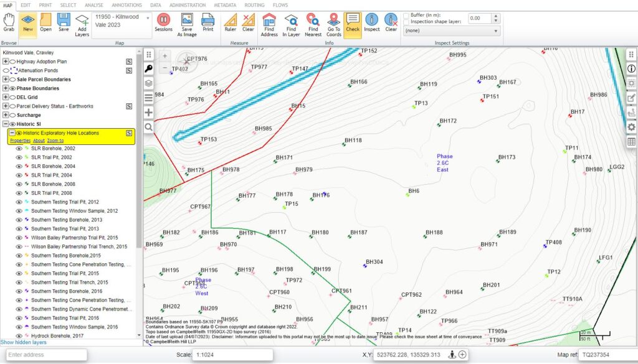638x364 pixels.
Task: Expand the Surcharge group
Action: (x=6, y=115)
